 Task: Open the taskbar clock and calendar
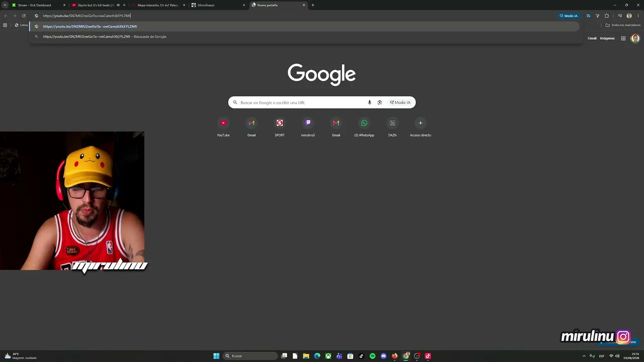tap(631, 356)
